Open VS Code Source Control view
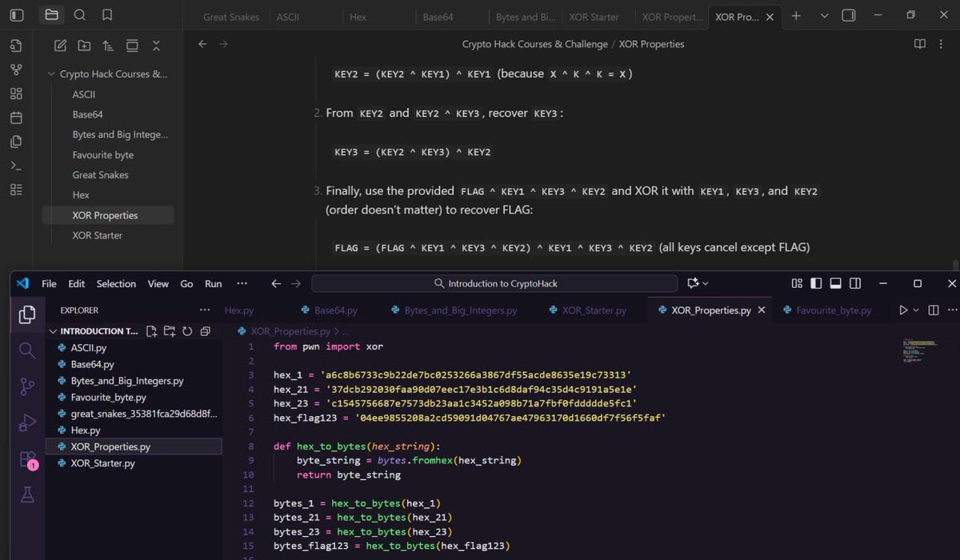The image size is (960, 560). pyautogui.click(x=27, y=387)
